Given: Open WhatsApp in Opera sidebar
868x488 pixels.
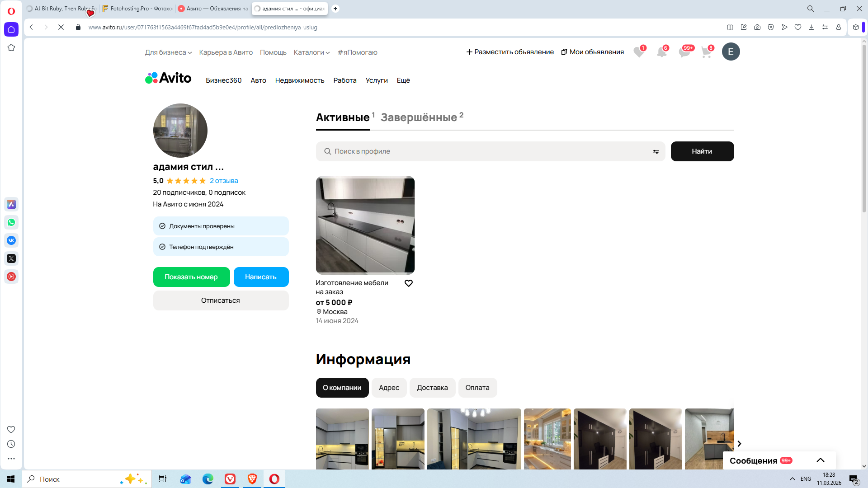Looking at the screenshot, I should click(11, 222).
